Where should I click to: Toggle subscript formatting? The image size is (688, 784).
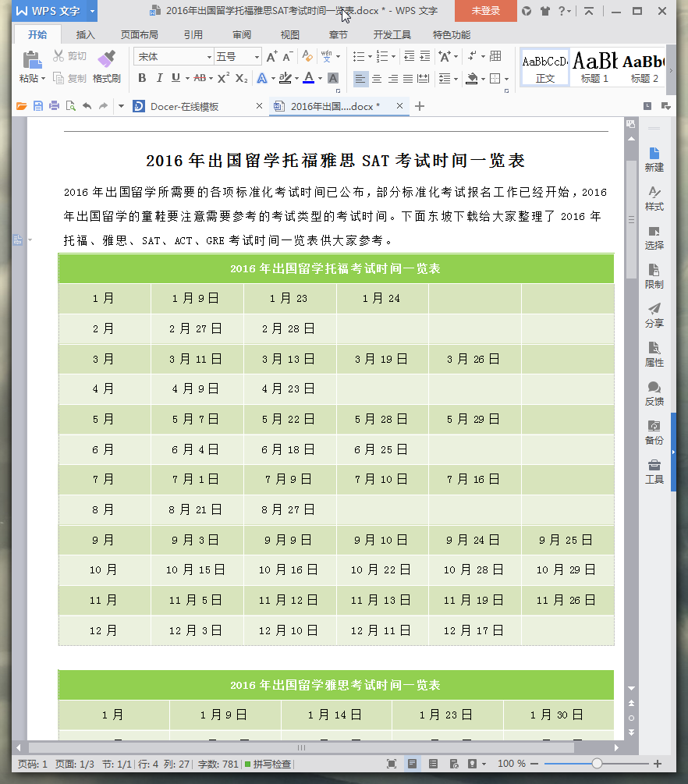coord(242,78)
